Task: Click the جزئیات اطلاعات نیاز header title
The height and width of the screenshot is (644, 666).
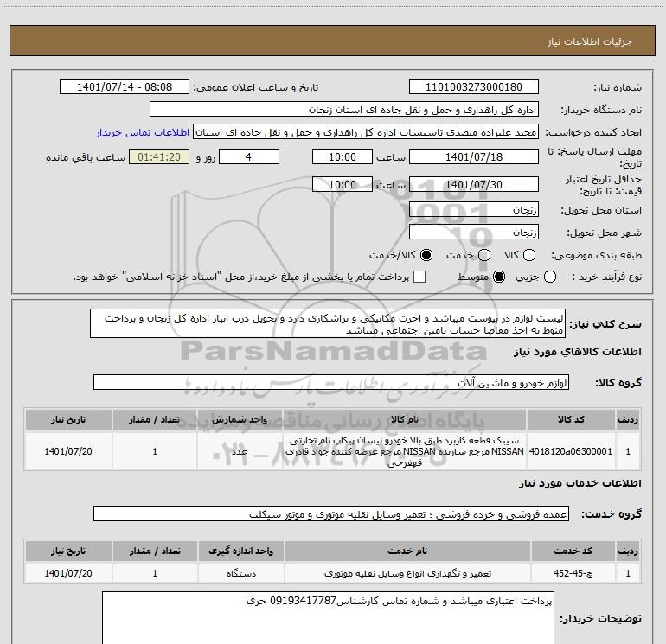Action: tap(589, 41)
